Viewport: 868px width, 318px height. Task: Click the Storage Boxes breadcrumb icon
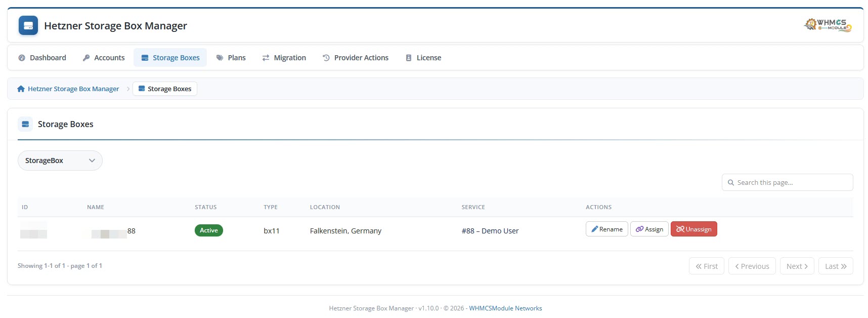(x=142, y=89)
